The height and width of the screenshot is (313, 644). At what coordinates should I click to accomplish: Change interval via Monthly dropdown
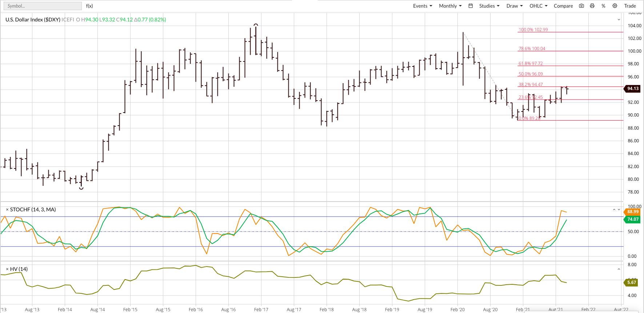coord(450,6)
